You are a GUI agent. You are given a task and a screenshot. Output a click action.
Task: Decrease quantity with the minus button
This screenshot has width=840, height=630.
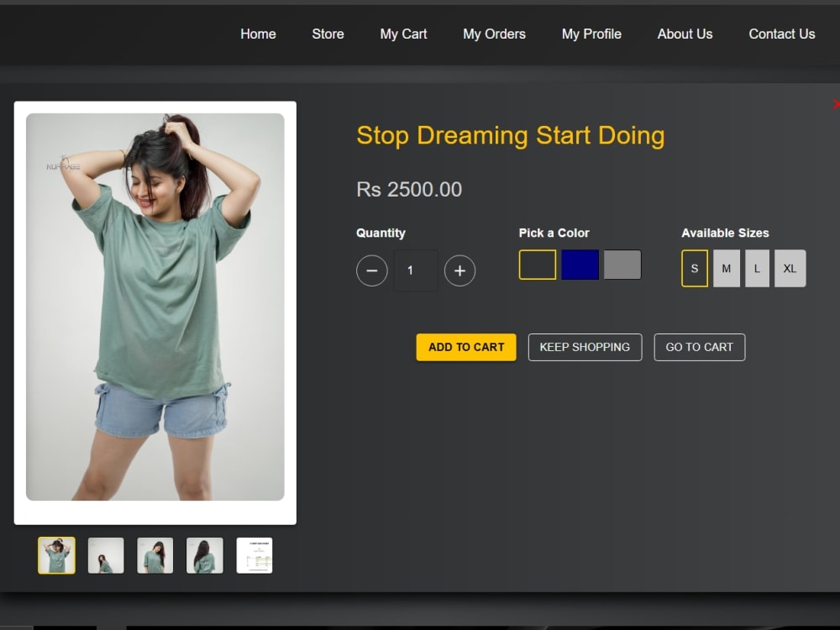pos(372,270)
